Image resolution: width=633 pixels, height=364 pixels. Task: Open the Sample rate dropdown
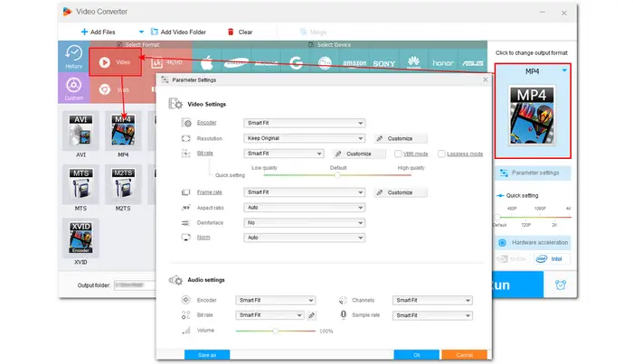click(x=432, y=315)
